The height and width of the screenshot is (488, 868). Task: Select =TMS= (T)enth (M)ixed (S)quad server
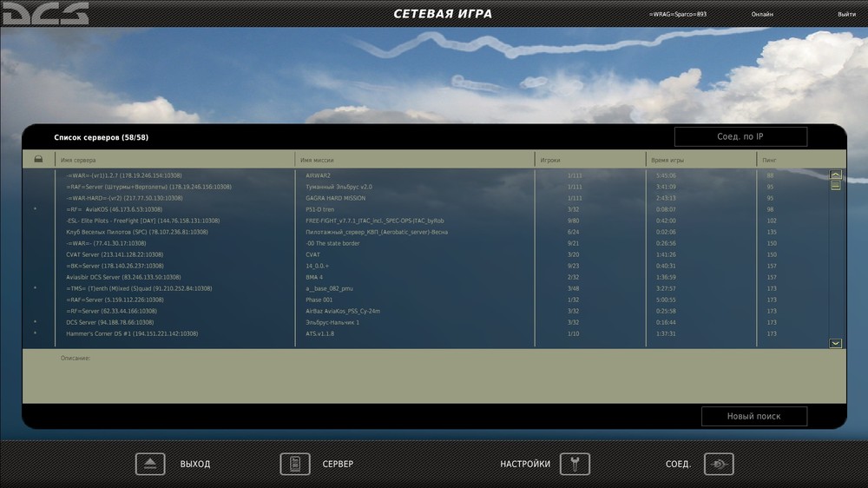point(425,288)
